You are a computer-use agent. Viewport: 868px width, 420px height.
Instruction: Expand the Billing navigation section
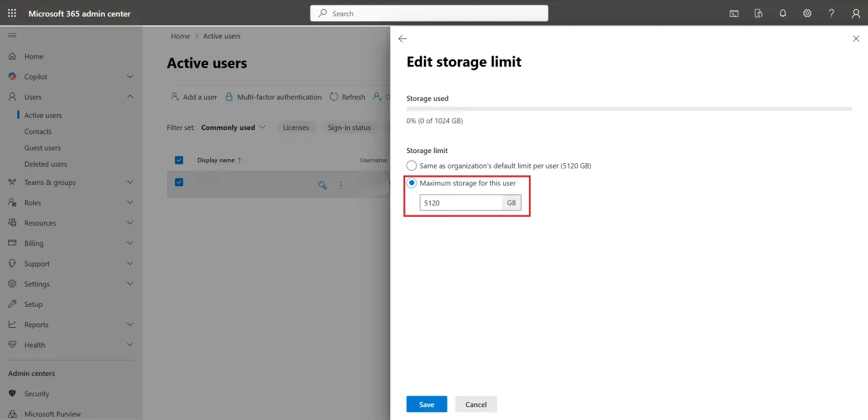coord(130,243)
